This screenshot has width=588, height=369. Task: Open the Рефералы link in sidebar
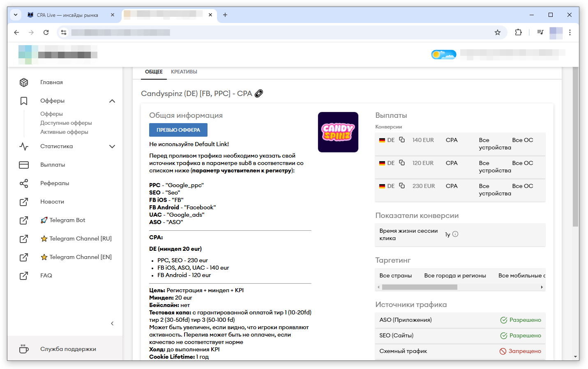(x=55, y=183)
